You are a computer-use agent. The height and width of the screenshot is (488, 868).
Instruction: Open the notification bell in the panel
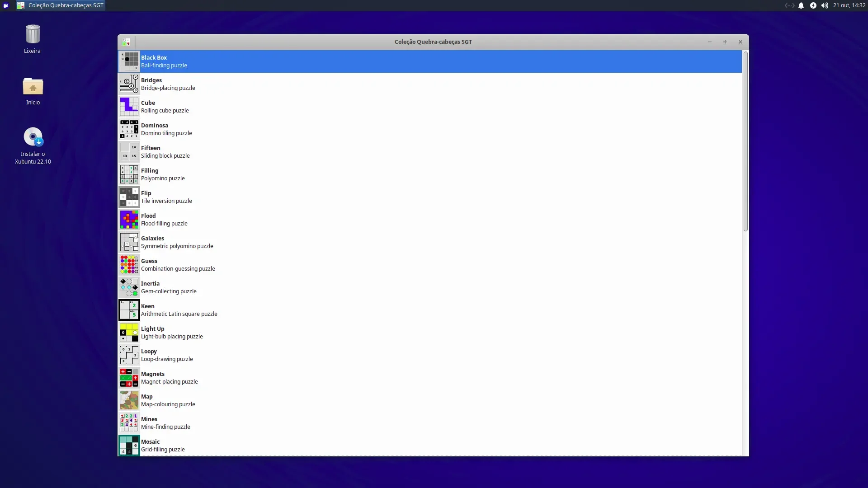[x=801, y=5]
